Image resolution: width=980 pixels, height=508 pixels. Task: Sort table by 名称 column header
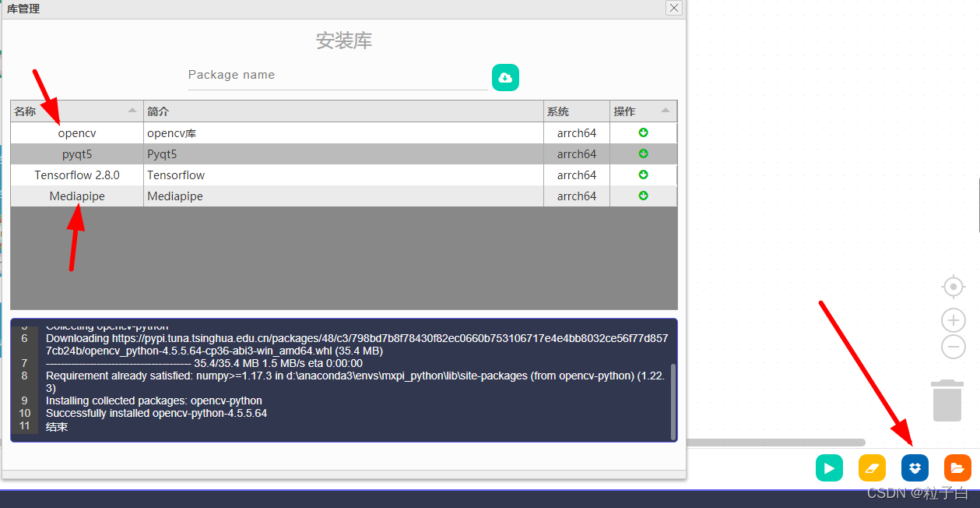pyautogui.click(x=76, y=111)
